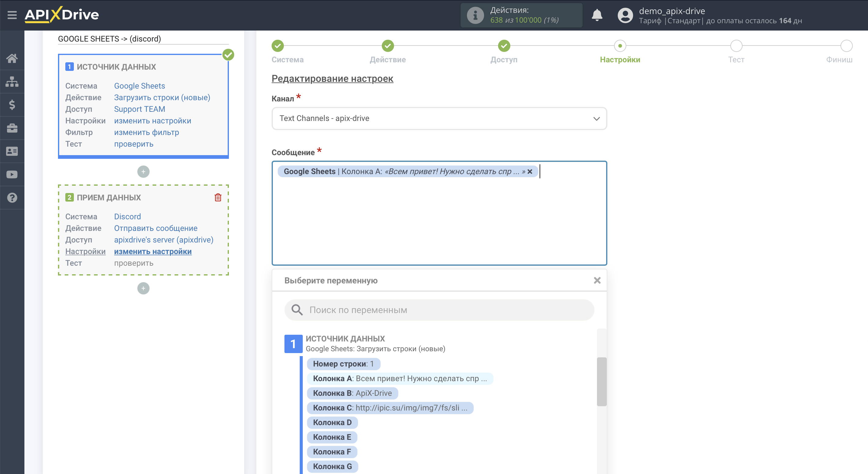868x474 pixels.
Task: Insert the Колонка B variable
Action: pyautogui.click(x=353, y=393)
